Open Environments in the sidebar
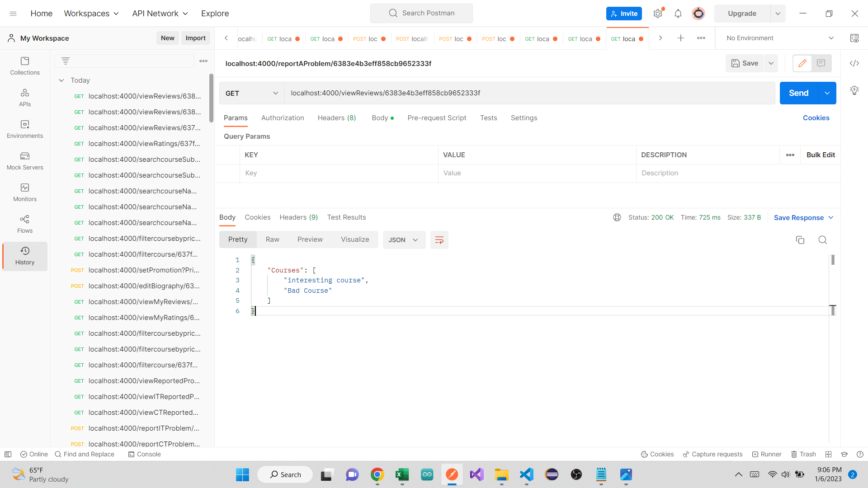Viewport: 868px width, 488px height. pyautogui.click(x=25, y=129)
